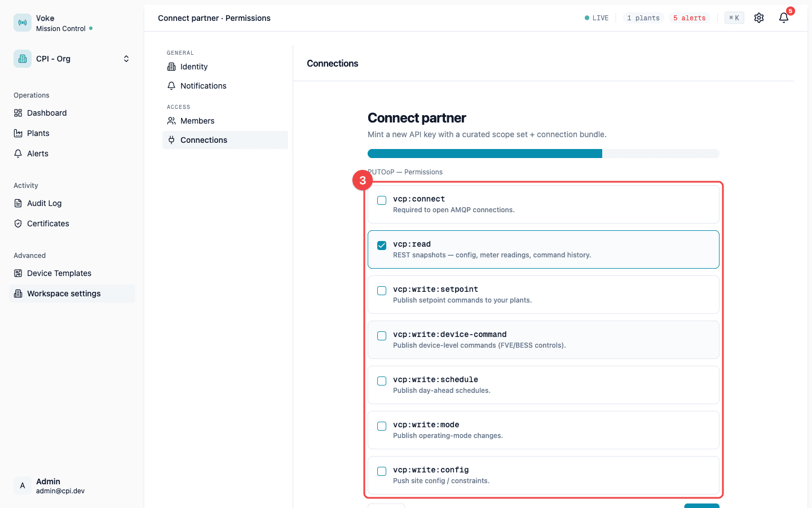Click the Alerts bell icon in the sidebar
Viewport: 812px width, 508px height.
click(18, 154)
